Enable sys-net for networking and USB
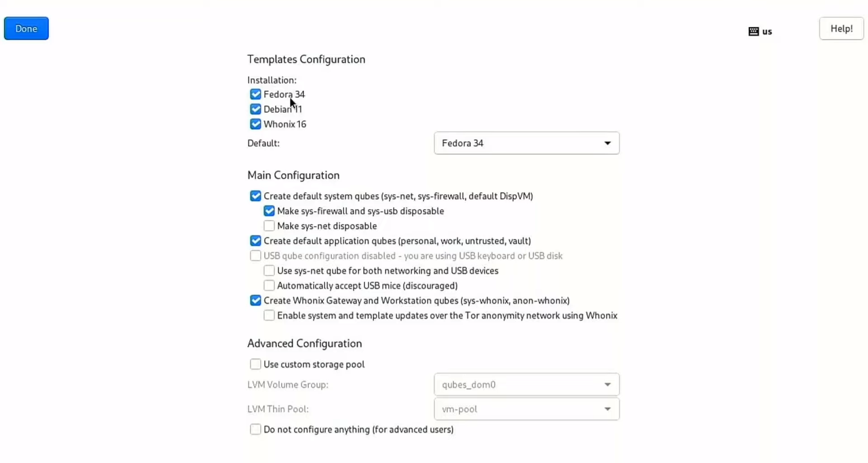Viewport: 868px width, 463px height. [269, 271]
